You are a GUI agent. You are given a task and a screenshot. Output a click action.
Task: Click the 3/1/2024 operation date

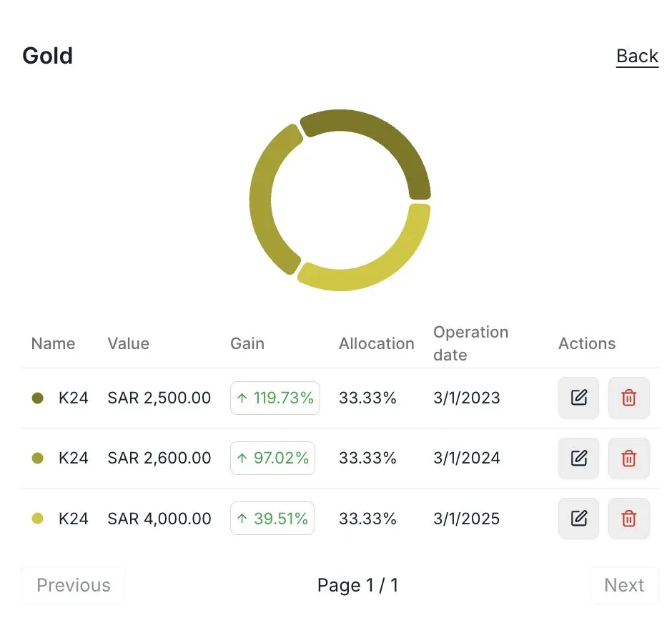tap(466, 458)
